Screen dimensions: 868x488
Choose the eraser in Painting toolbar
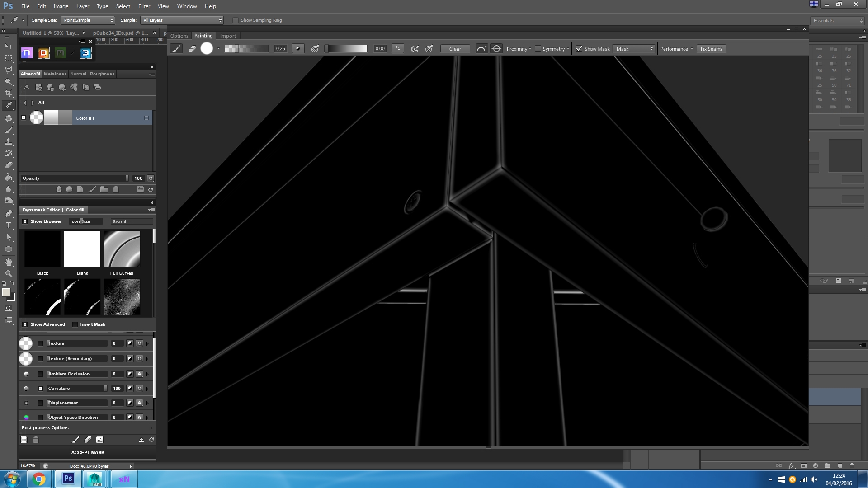pos(192,49)
